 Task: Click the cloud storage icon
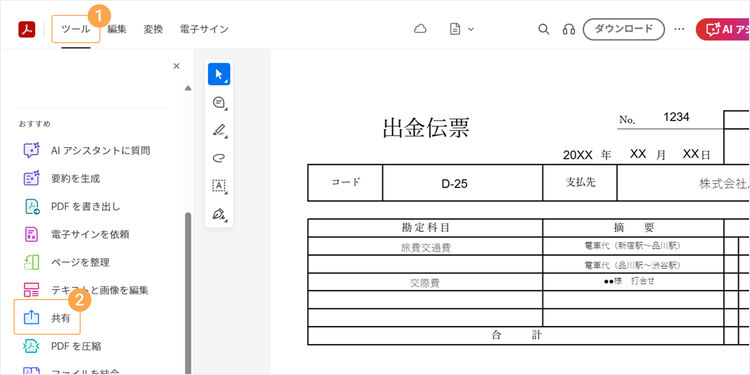[x=420, y=29]
